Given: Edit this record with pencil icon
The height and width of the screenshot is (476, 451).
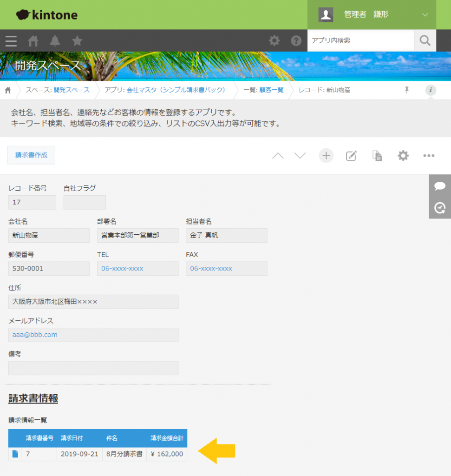Looking at the screenshot, I should click(351, 156).
